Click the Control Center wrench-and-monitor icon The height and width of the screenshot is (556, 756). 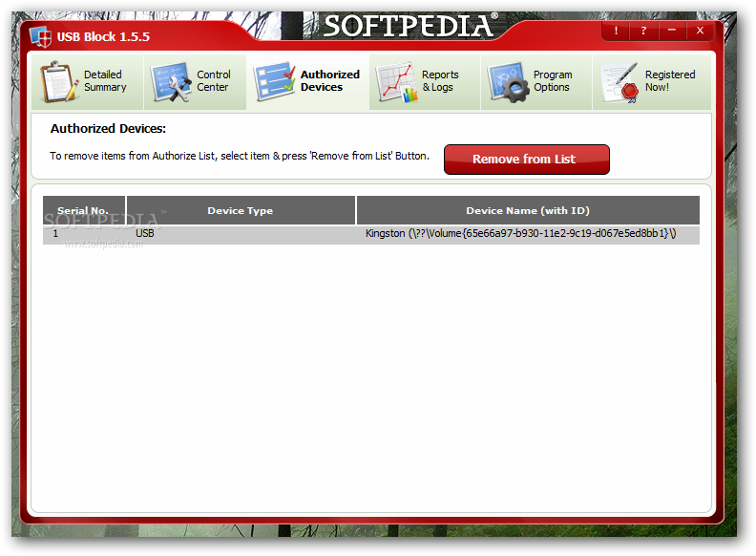click(171, 81)
